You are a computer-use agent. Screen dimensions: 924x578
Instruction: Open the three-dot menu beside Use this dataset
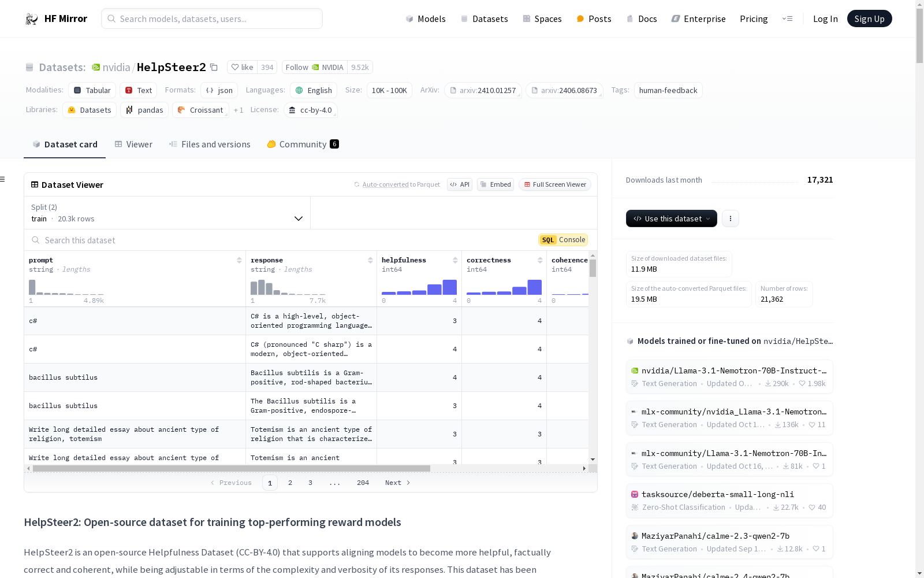pyautogui.click(x=731, y=218)
